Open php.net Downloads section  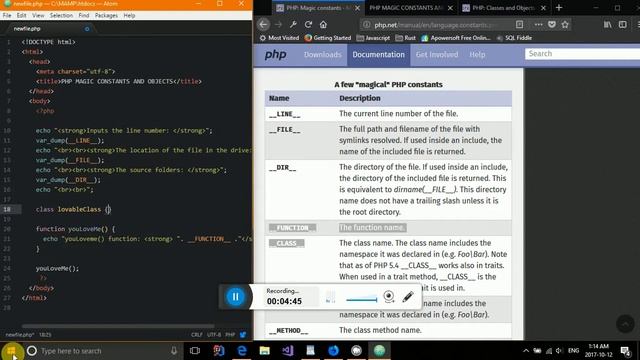coord(322,55)
